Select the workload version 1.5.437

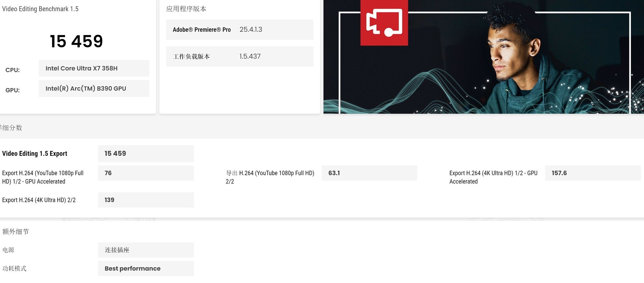pos(250,56)
